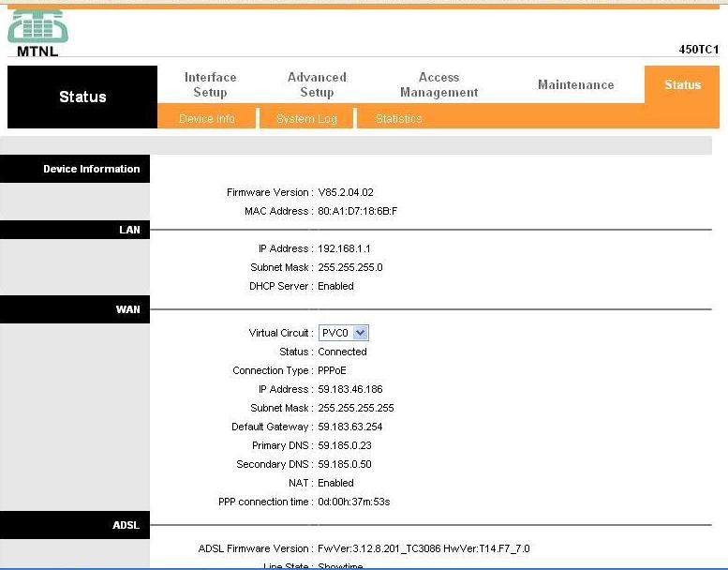
Task: Click PPP connection time 0d:00h:37m:53s
Action: point(354,502)
